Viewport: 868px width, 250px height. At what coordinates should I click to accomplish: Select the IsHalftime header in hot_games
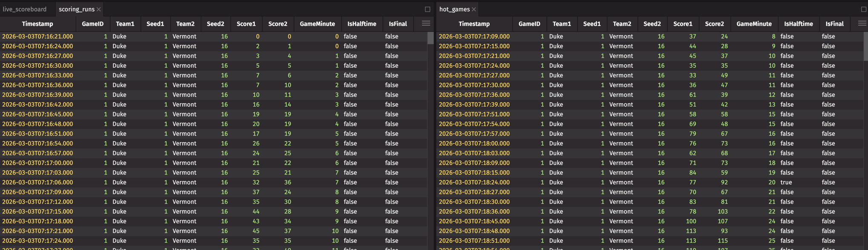pos(798,24)
